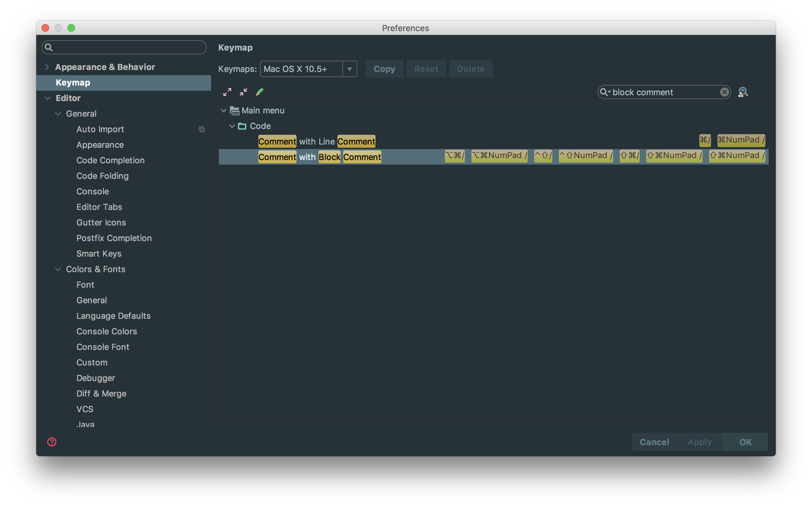Open Custom color settings
This screenshot has width=812, height=508.
pos(92,363)
